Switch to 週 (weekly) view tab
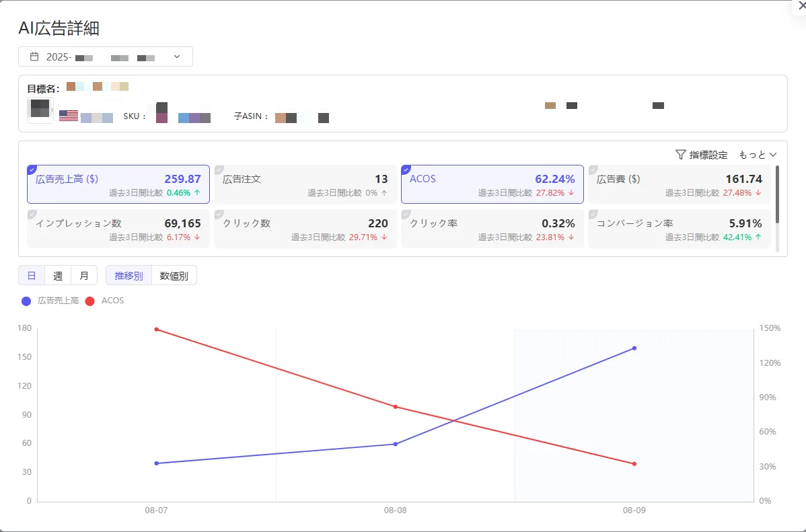Viewport: 806px width, 532px height. click(58, 276)
